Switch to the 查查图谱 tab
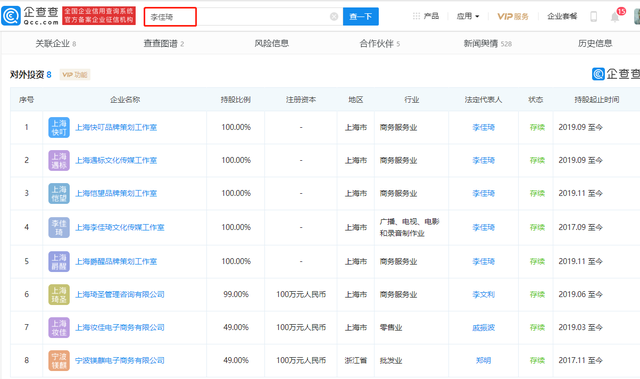This screenshot has width=640, height=379. pyautogui.click(x=164, y=43)
